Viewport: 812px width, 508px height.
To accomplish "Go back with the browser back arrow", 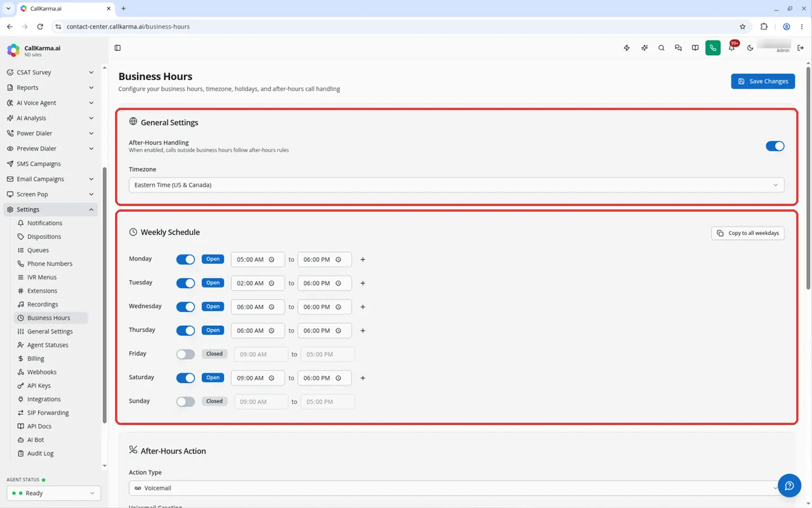I will click(10, 27).
